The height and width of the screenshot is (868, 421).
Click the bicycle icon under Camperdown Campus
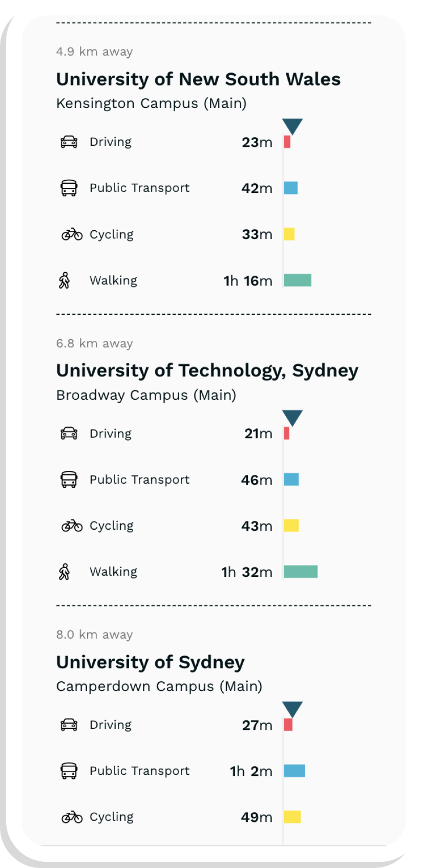click(x=72, y=817)
